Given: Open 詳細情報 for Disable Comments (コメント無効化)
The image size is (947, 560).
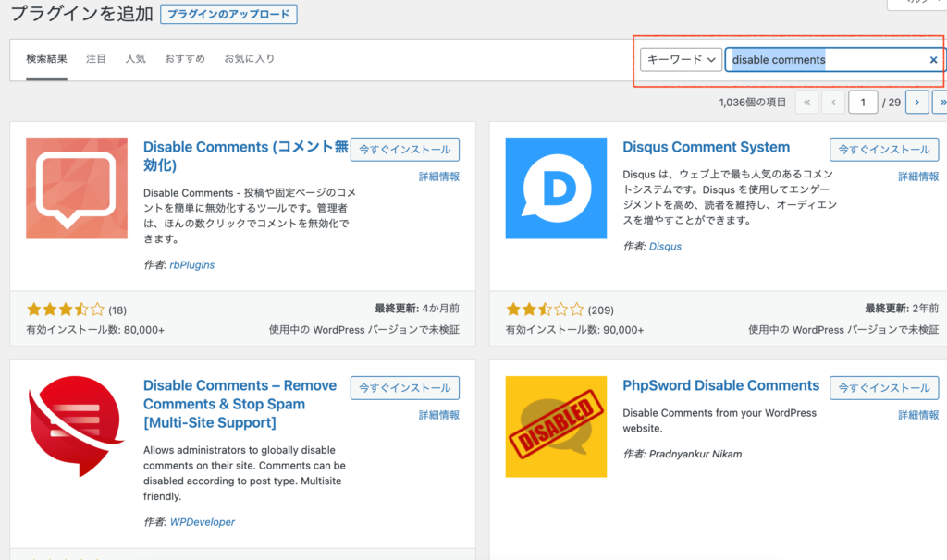Looking at the screenshot, I should [439, 177].
